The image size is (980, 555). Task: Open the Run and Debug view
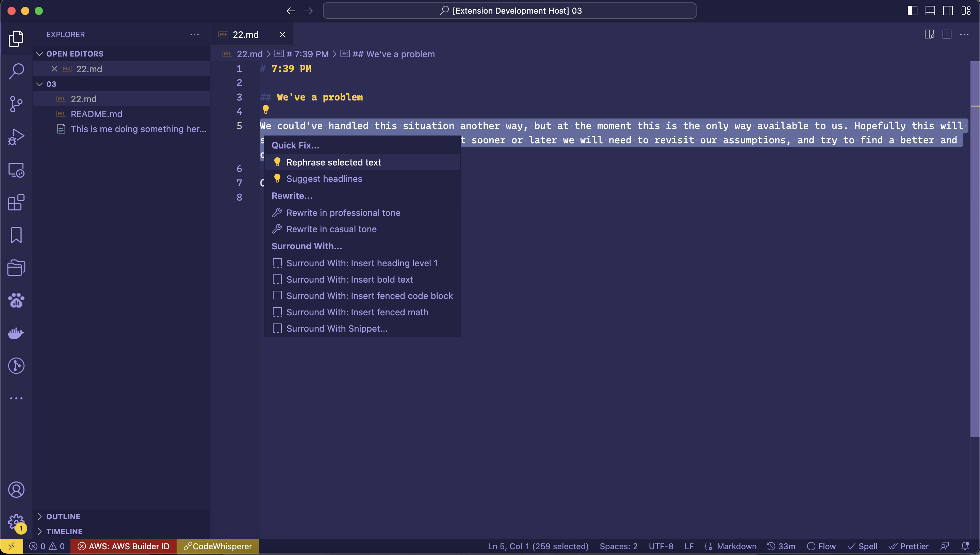click(16, 137)
